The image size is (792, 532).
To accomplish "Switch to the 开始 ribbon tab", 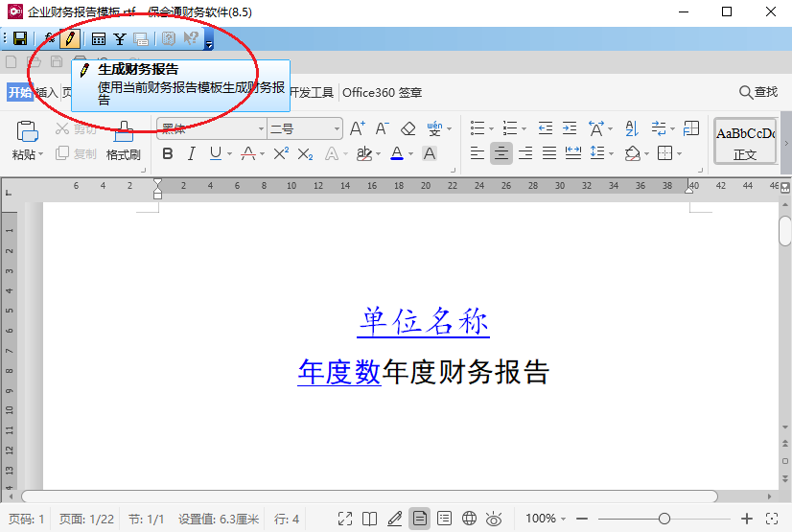I will click(19, 92).
